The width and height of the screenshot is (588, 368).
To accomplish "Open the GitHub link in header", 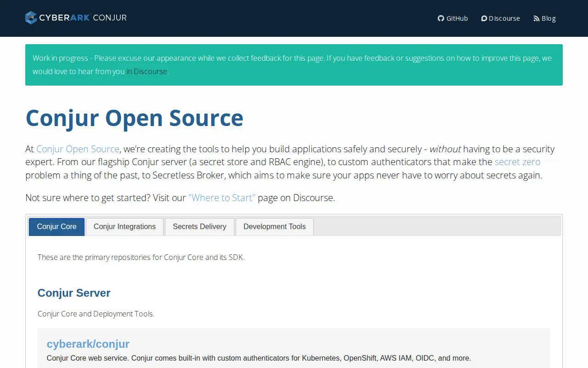I will click(453, 18).
